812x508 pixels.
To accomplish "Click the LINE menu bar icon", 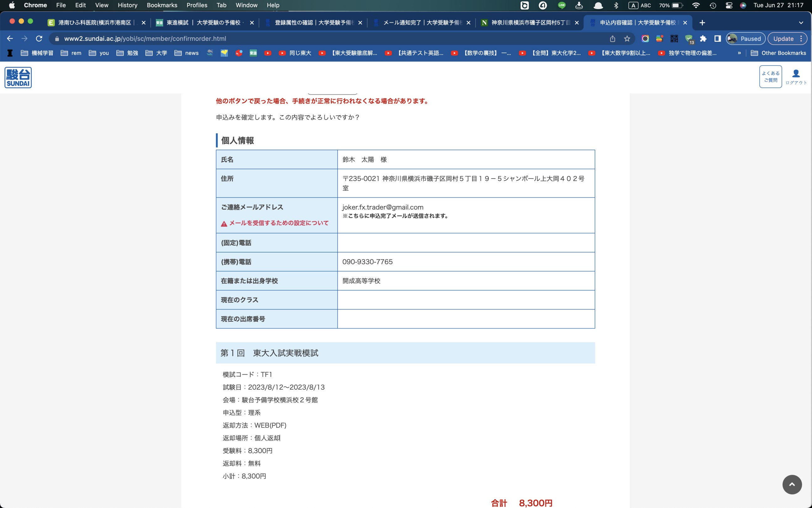I will pos(561,5).
